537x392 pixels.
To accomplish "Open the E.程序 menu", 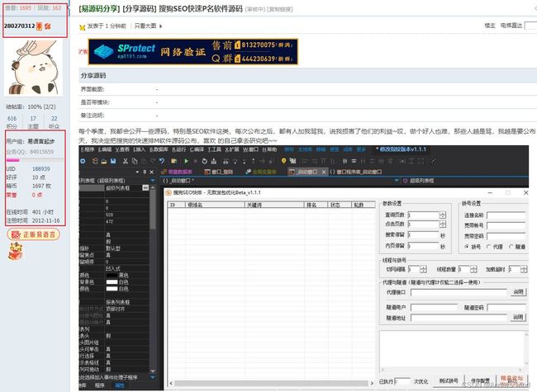I will pyautogui.click(x=88, y=149).
